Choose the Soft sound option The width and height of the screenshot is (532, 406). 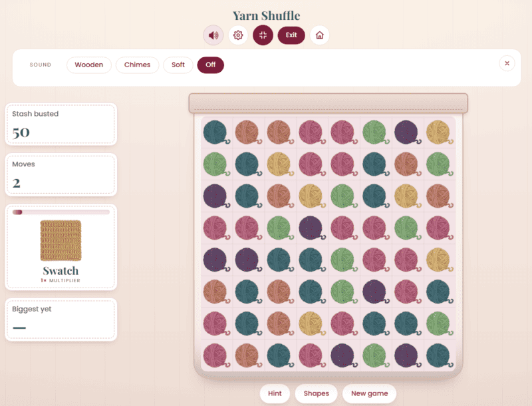tap(178, 65)
